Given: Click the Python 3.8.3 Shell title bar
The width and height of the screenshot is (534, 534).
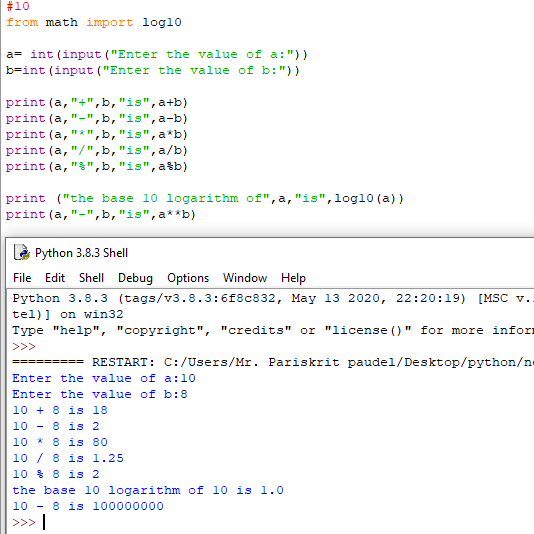Looking at the screenshot, I should (270, 253).
